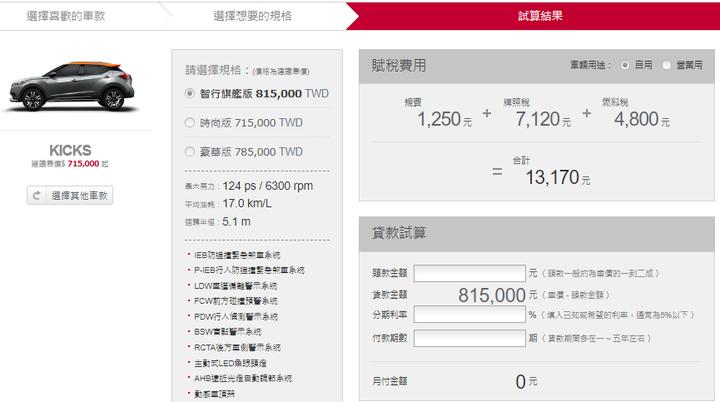The width and height of the screenshot is (720, 402).
Task: Select 智行旗艦版 815,000 TWD radio
Action: click(190, 93)
